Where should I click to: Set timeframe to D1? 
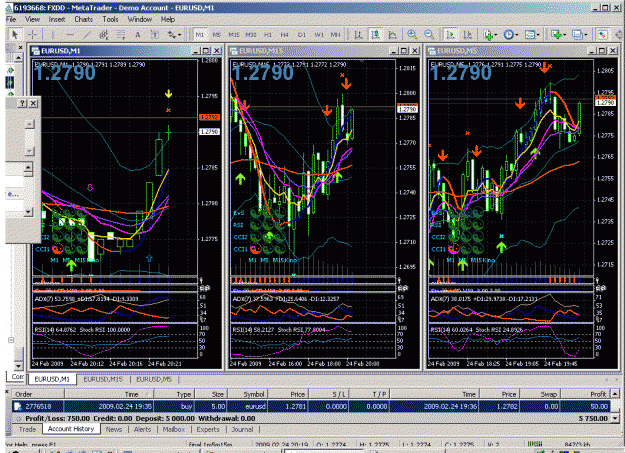pos(302,35)
